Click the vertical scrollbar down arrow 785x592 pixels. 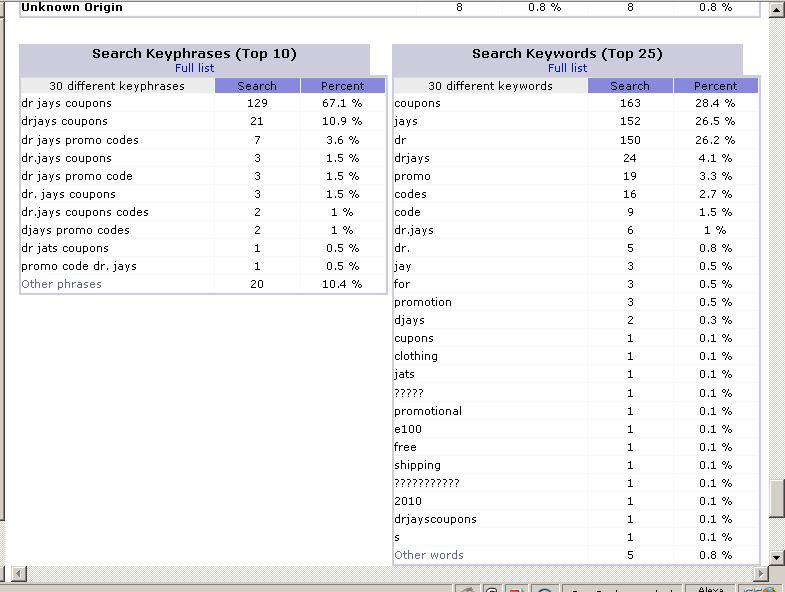pyautogui.click(x=777, y=556)
